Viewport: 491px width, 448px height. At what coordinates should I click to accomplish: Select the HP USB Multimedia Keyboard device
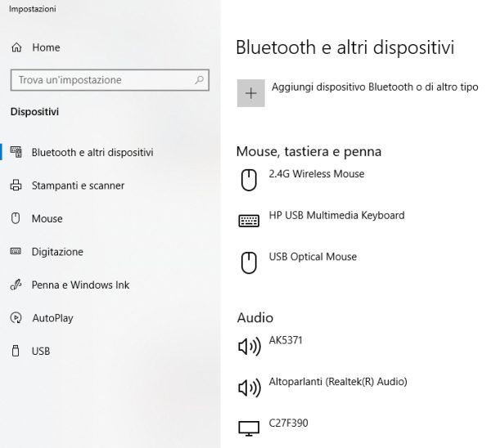click(336, 215)
